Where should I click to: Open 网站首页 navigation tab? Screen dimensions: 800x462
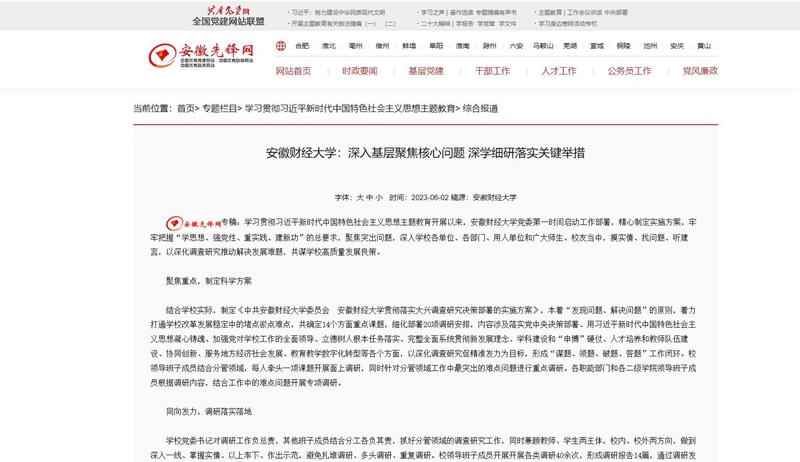coord(293,71)
